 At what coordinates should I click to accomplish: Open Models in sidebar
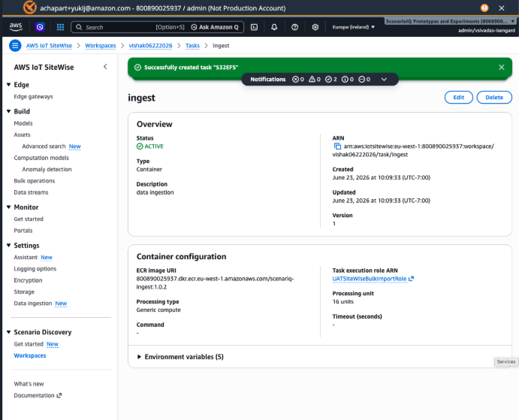(23, 123)
